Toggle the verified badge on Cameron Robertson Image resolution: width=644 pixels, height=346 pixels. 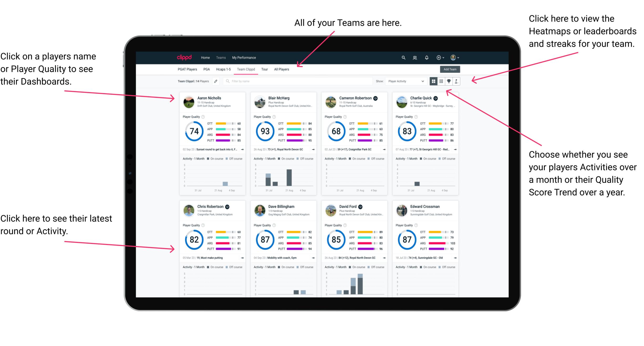point(378,98)
